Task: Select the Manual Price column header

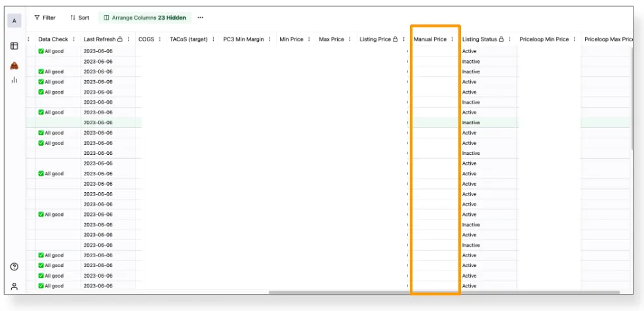Action: click(x=430, y=39)
